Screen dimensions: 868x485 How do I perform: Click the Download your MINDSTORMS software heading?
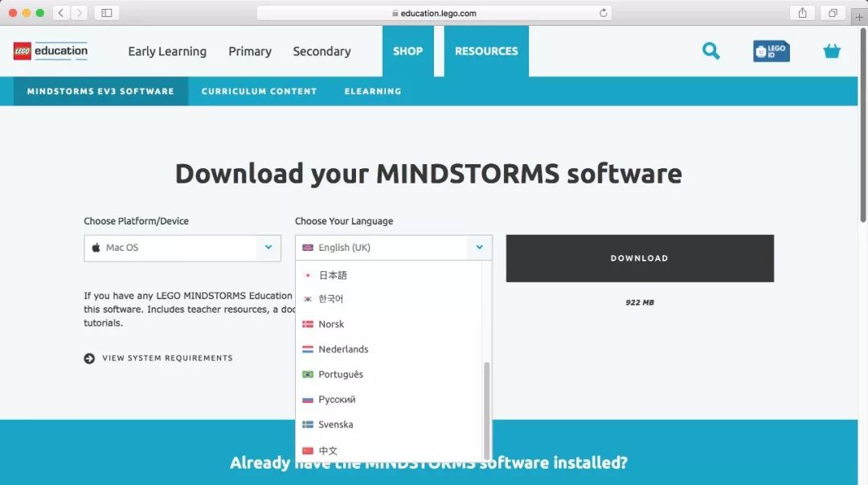click(428, 174)
